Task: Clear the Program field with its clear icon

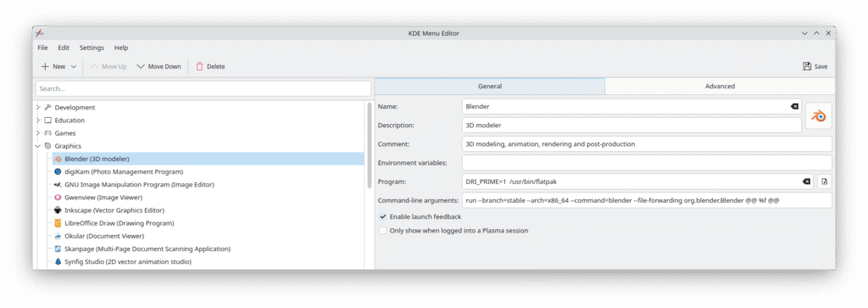Action: (807, 182)
